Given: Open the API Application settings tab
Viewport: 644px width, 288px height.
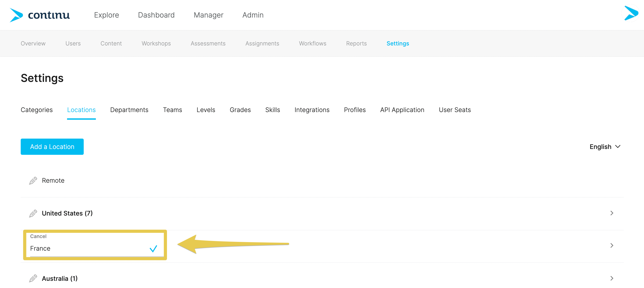Looking at the screenshot, I should (x=402, y=110).
